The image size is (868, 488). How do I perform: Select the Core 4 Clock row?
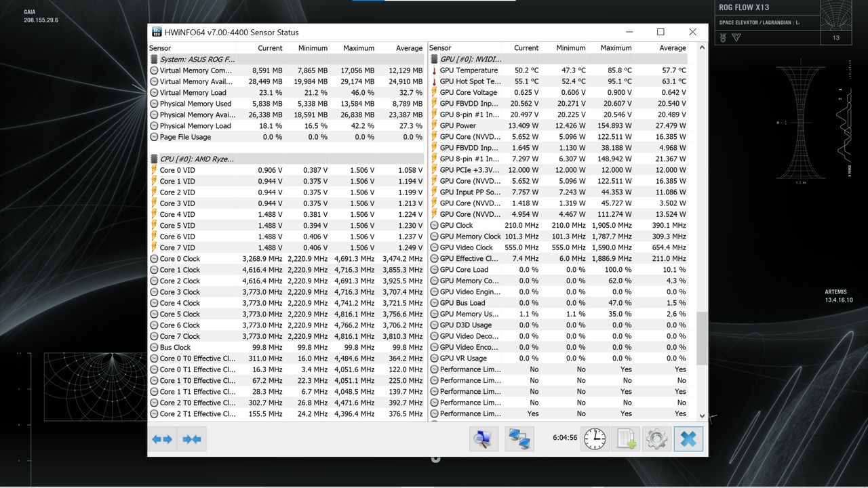pos(286,303)
